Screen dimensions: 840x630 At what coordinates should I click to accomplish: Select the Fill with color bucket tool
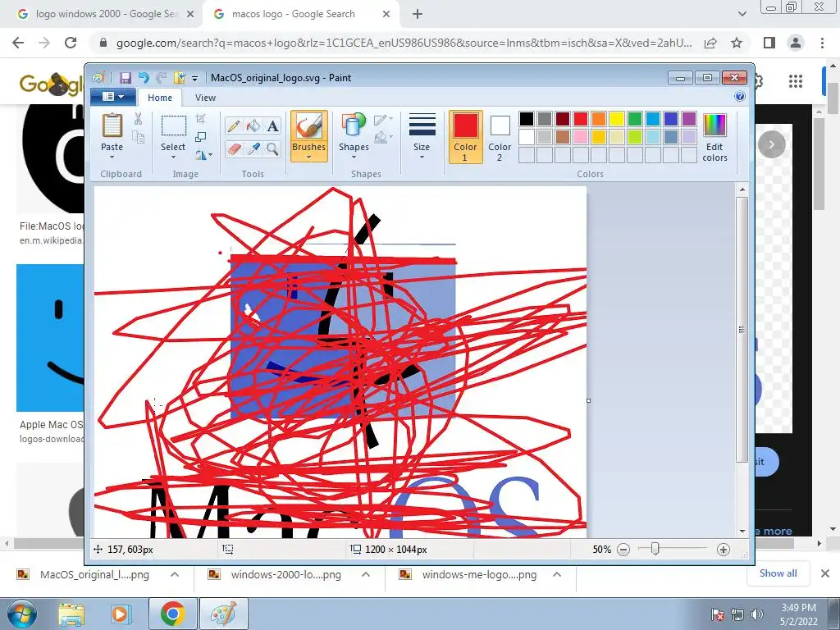[253, 126]
